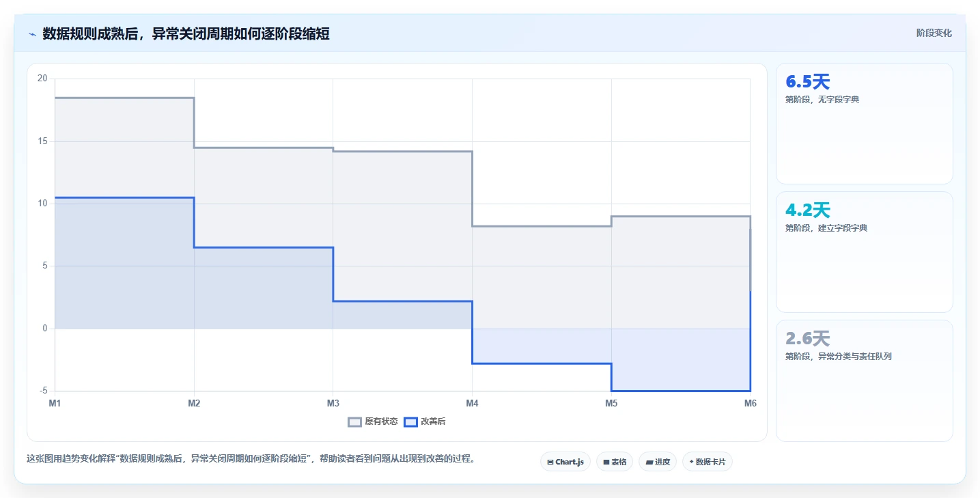Viewport: 980px width, 498px height.
Task: Click the M5 x-axis label
Action: point(611,403)
